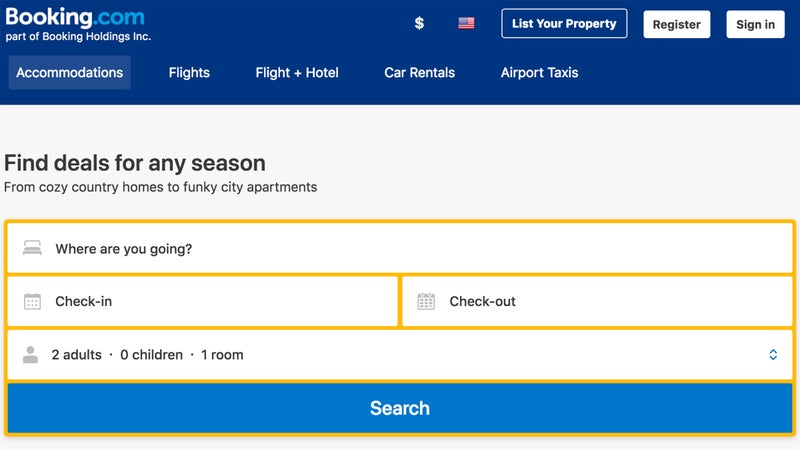800x450 pixels.
Task: Go to the Flight + Hotel tab
Action: point(297,72)
